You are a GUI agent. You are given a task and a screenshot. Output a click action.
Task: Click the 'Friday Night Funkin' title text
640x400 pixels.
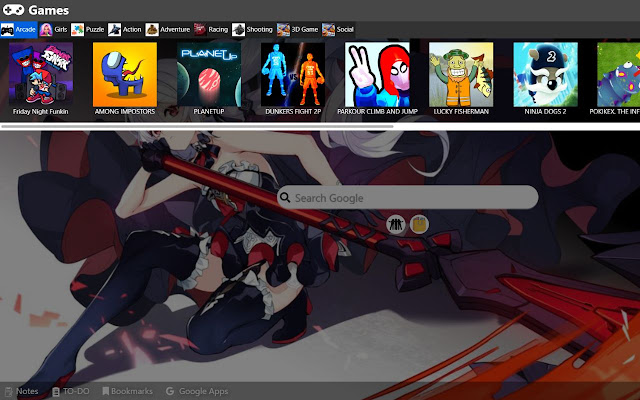tap(41, 111)
